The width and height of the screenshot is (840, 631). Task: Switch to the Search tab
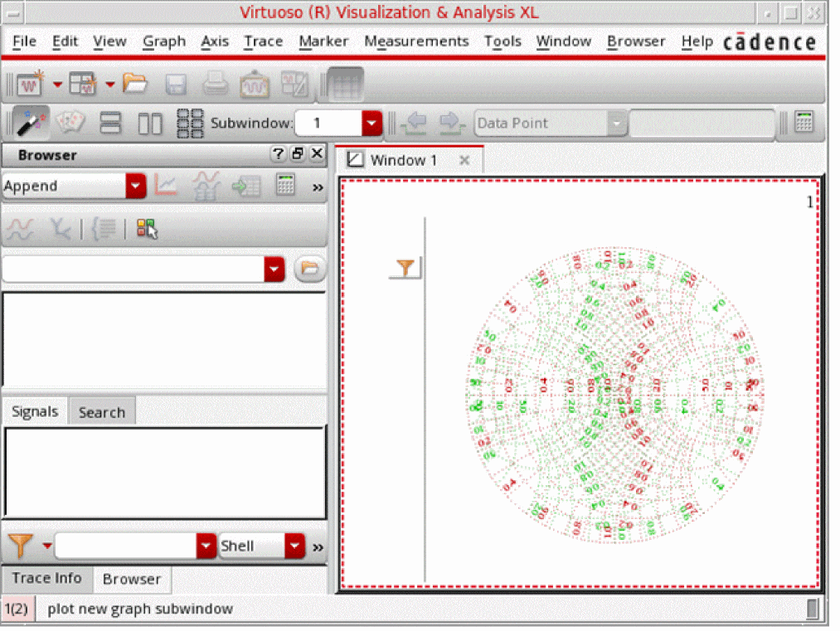(102, 412)
